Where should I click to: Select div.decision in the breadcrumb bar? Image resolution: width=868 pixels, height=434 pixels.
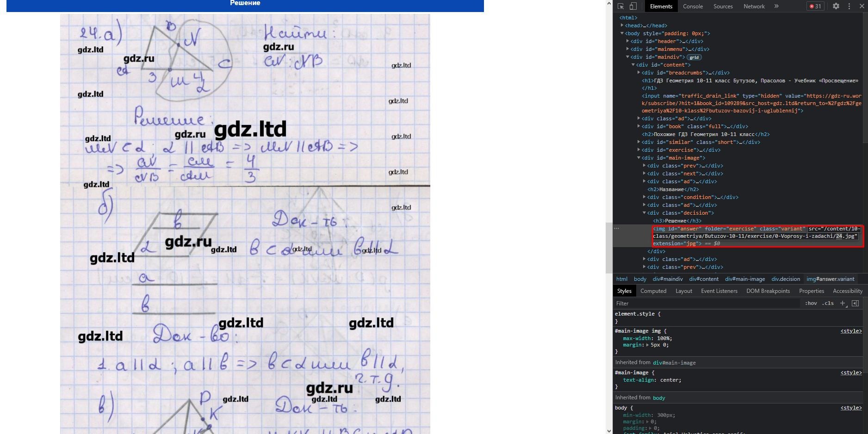[786, 279]
